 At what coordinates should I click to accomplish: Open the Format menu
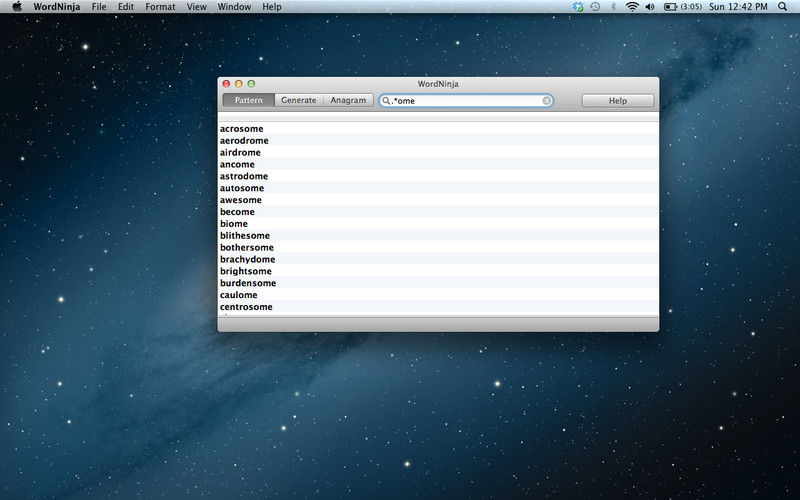[x=160, y=7]
